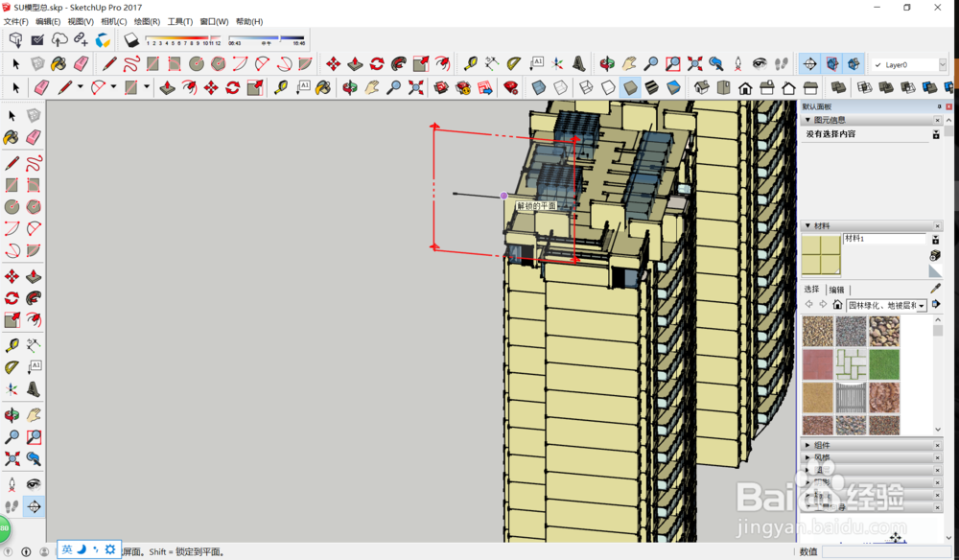The height and width of the screenshot is (560, 959).
Task: Click the current 材料1 material preview swatch
Action: click(x=821, y=254)
